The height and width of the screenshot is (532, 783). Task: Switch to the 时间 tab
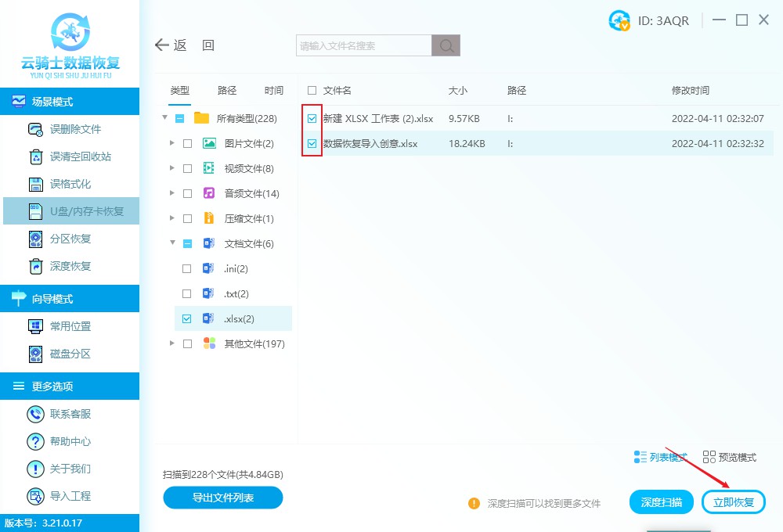(x=273, y=90)
